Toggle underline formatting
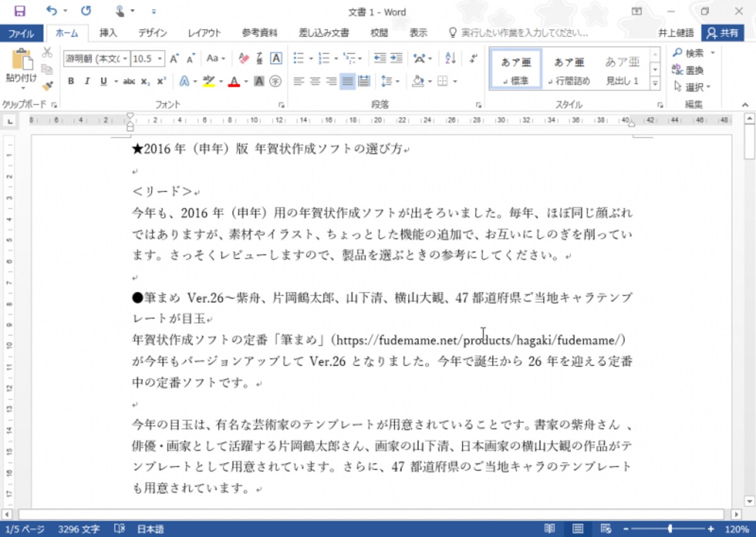Viewport: 756px width, 537px height. pos(103,81)
